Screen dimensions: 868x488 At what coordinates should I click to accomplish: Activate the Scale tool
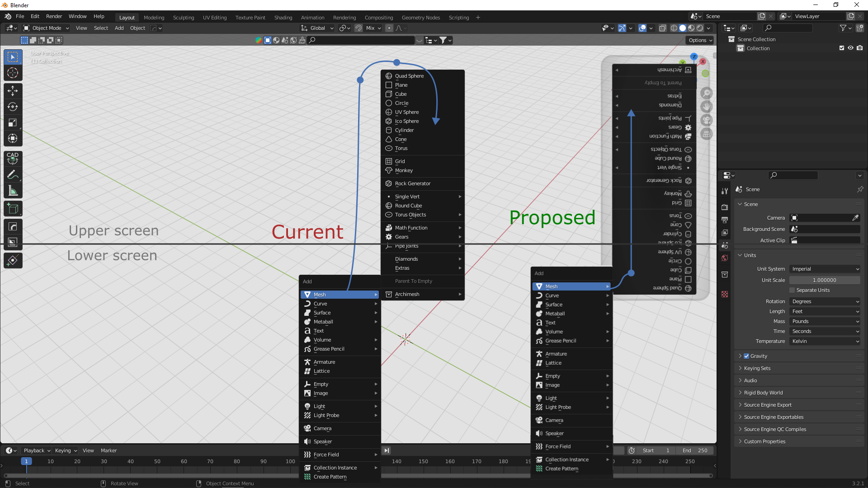[x=13, y=123]
